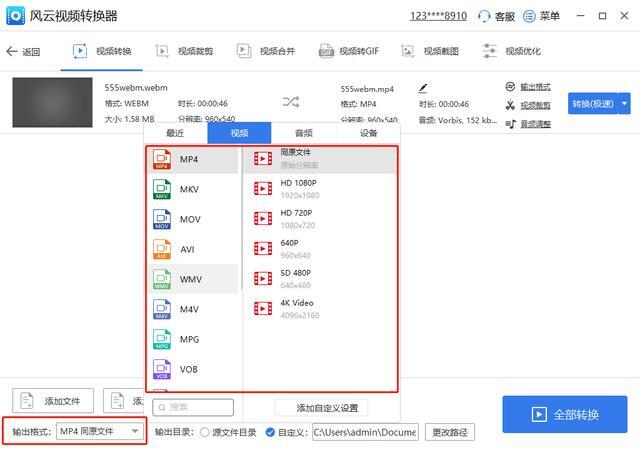Image resolution: width=640 pixels, height=450 pixels.
Task: Select the MPG format icon
Action: coord(162,339)
